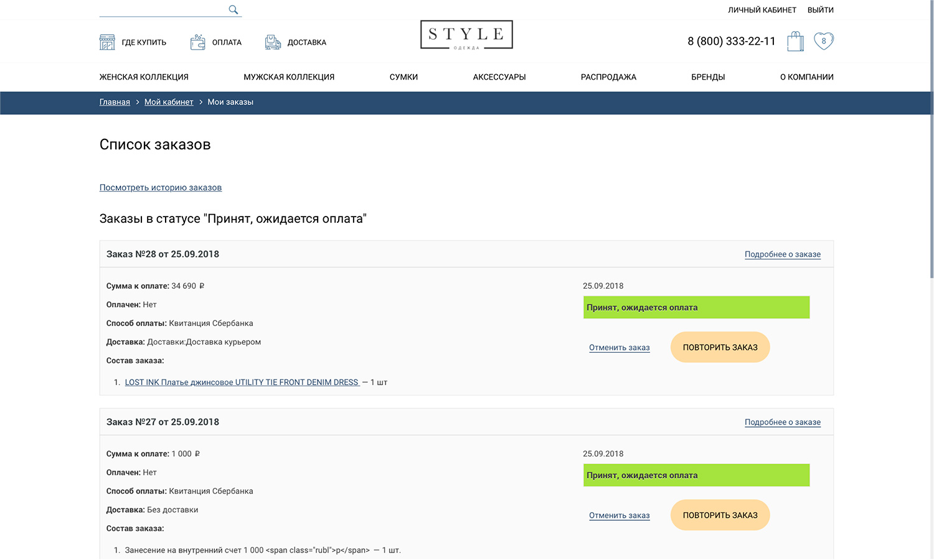Log out using Выйти

[820, 10]
